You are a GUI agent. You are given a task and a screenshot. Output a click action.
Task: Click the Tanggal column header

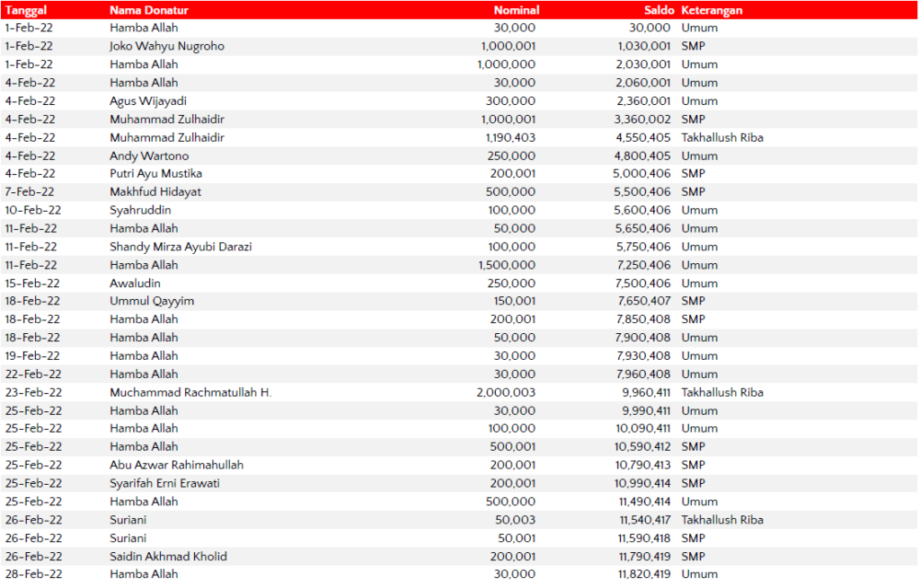27,10
